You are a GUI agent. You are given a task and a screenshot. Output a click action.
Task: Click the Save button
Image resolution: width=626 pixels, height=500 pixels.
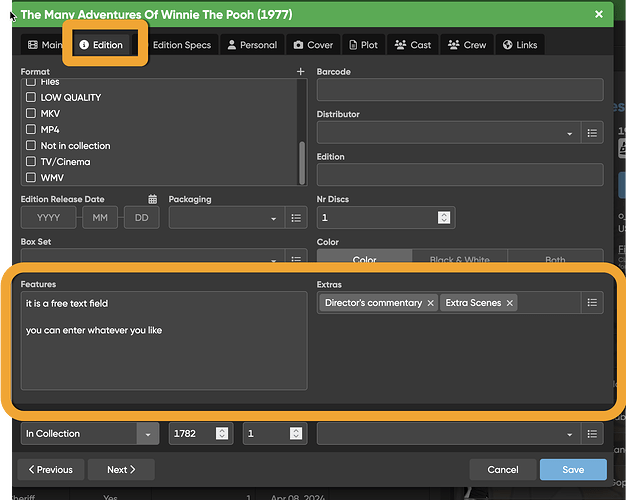click(573, 470)
